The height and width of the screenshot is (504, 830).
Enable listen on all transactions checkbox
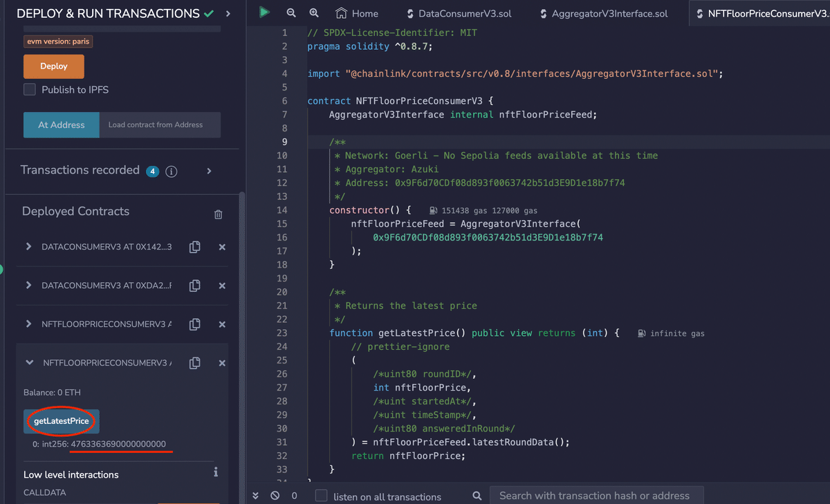[321, 496]
